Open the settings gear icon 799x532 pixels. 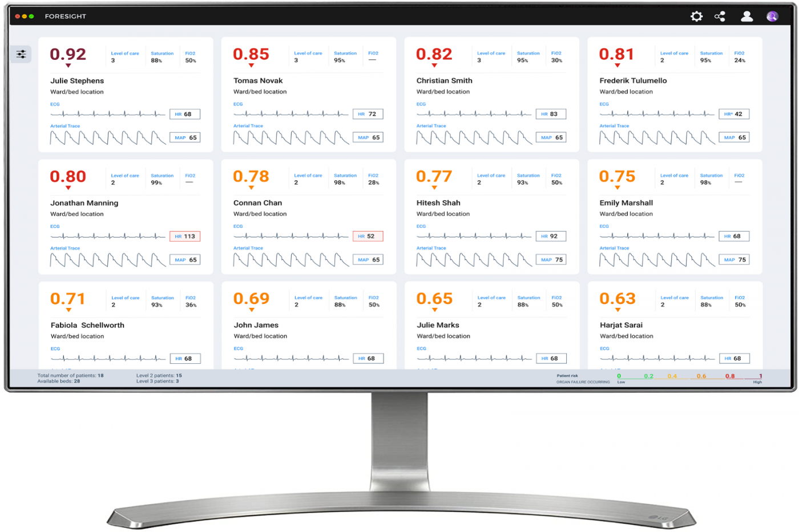pyautogui.click(x=696, y=17)
